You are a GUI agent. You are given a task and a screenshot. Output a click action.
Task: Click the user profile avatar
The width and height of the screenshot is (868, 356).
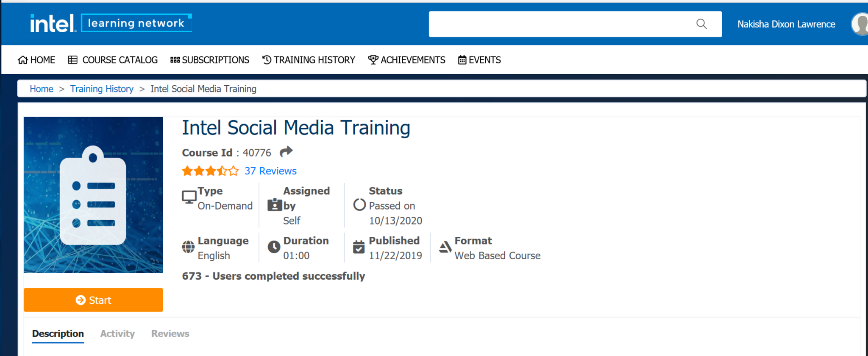[x=860, y=24]
